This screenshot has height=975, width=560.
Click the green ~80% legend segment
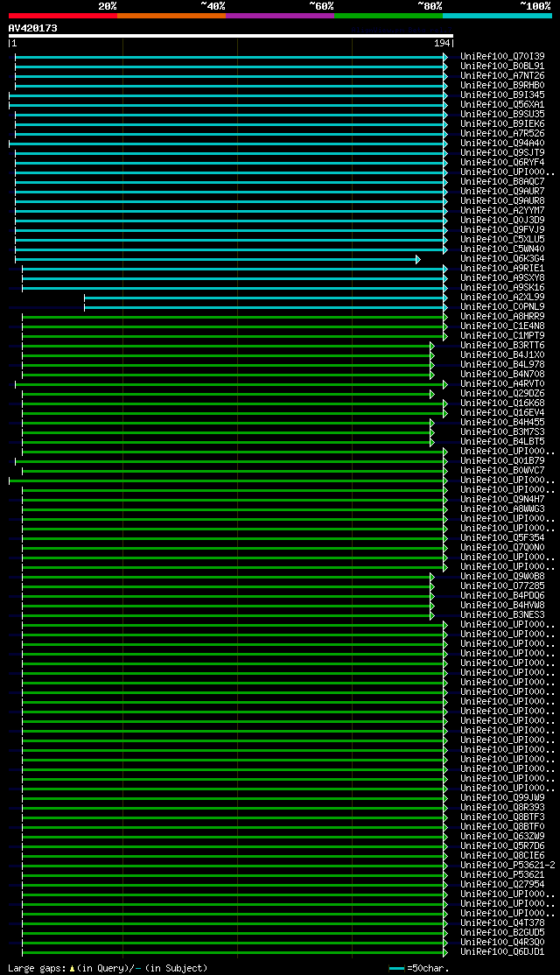(x=388, y=15)
